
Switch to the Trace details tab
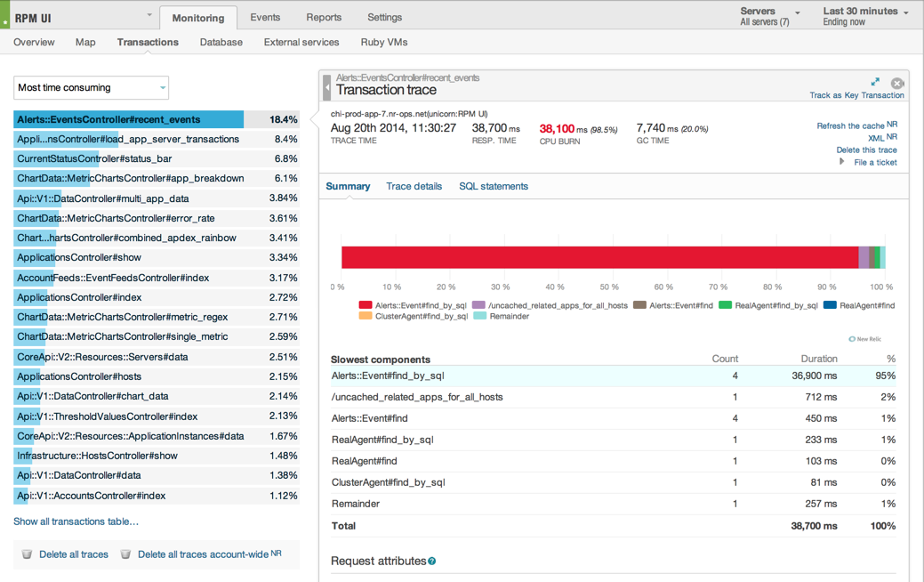pos(414,186)
